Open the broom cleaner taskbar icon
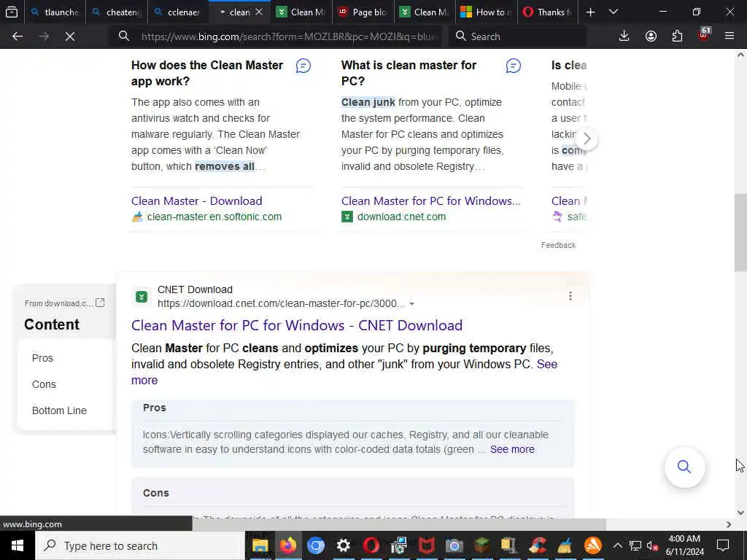The height and width of the screenshot is (560, 747). point(565,545)
